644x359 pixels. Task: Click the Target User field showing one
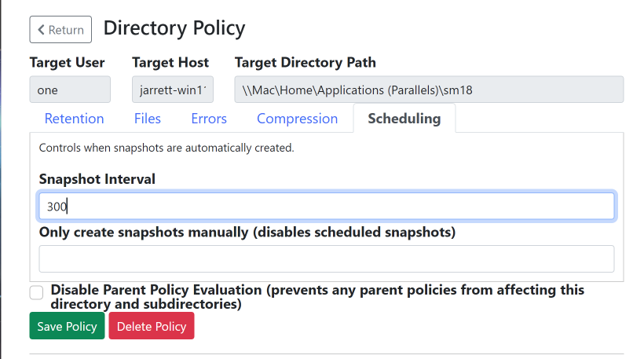tap(70, 90)
